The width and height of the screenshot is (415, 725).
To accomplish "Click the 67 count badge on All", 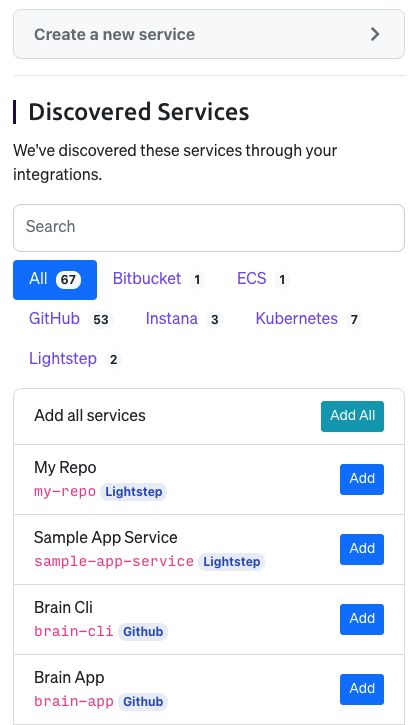I will coord(68,280).
